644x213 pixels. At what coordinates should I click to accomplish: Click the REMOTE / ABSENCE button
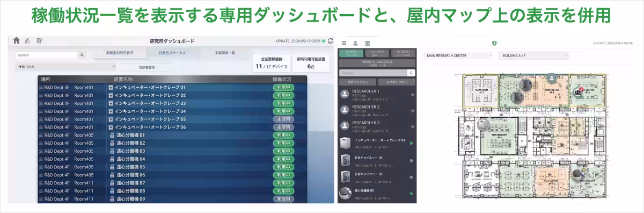tap(377, 63)
